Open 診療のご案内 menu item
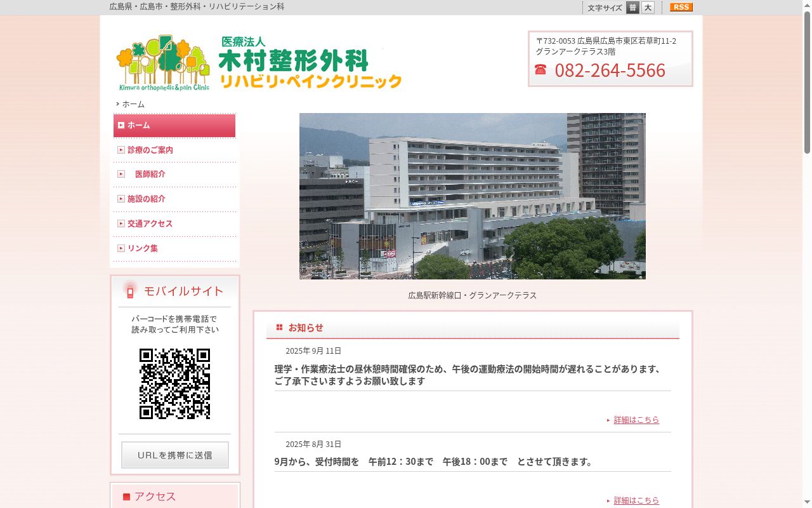812x508 pixels. (x=150, y=150)
